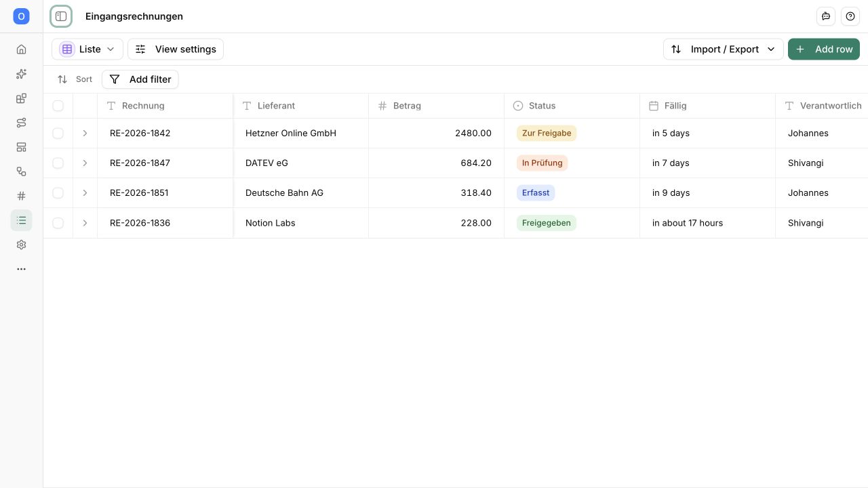Open the hashtag icon in sidebar

pos(21,196)
